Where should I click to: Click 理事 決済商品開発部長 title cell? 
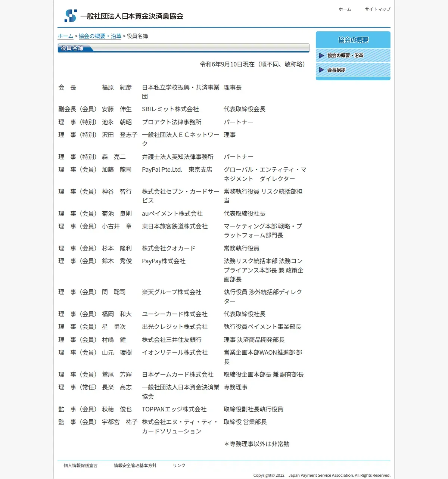coord(254,340)
